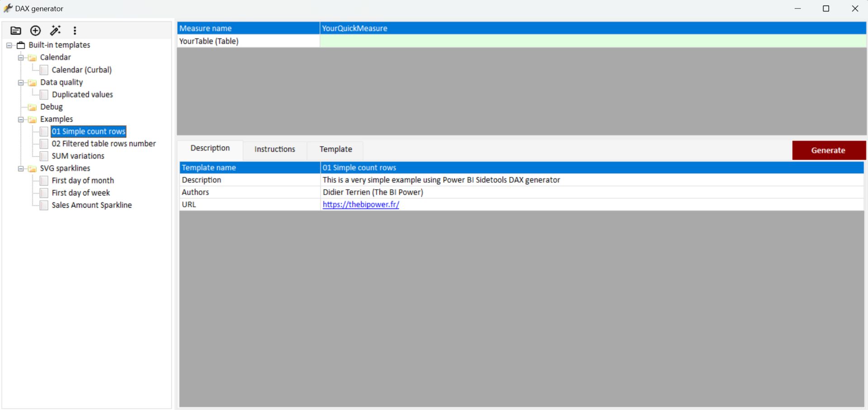Click the document icon beside Sales Amount Sparkline

click(x=44, y=205)
